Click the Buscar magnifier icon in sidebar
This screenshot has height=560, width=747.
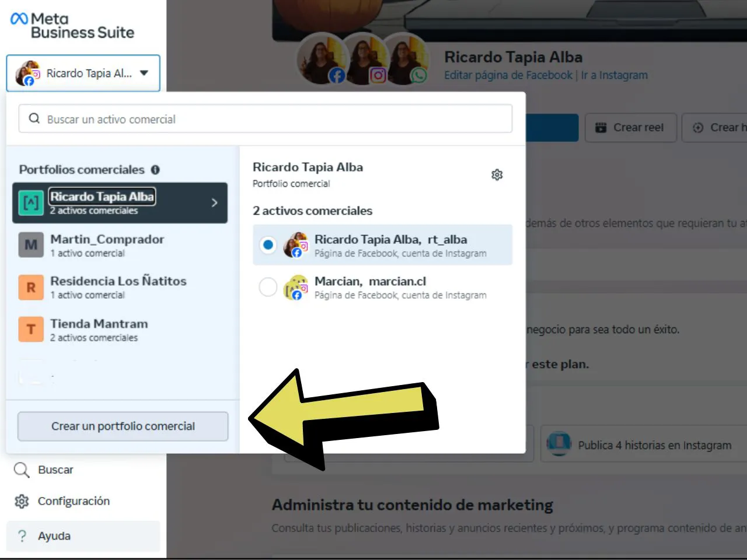tap(22, 470)
